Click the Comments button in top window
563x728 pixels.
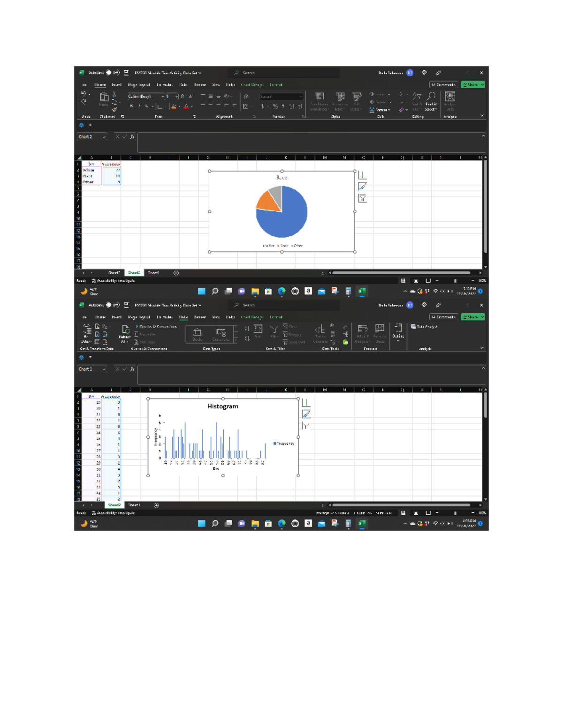[443, 85]
